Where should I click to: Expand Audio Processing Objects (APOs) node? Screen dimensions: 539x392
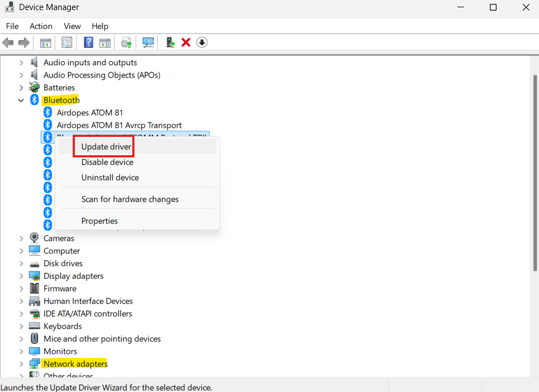click(x=21, y=75)
